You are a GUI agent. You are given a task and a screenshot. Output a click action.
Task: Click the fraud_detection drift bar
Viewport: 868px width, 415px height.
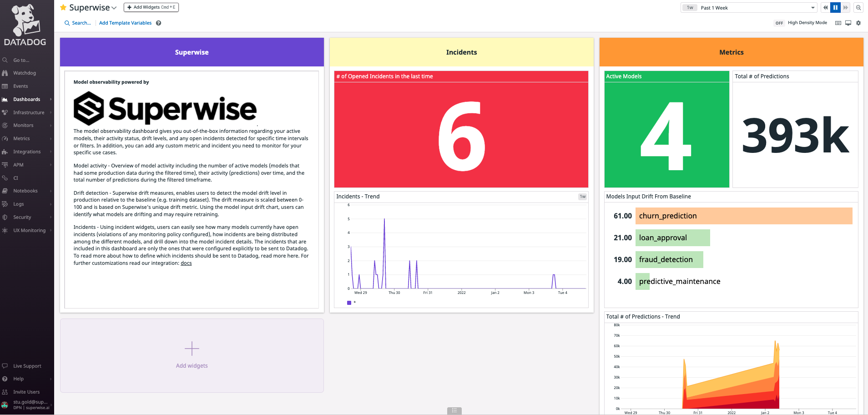pos(669,259)
